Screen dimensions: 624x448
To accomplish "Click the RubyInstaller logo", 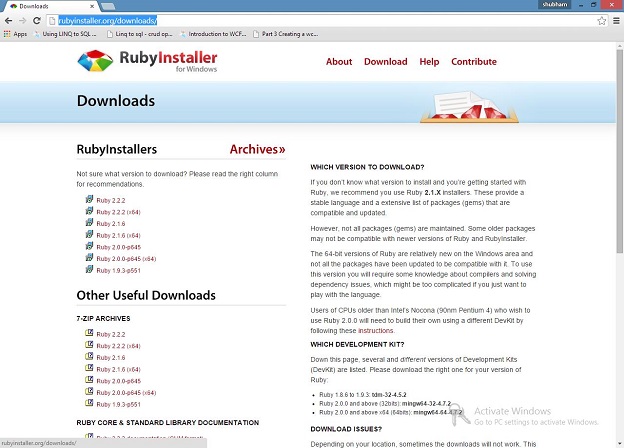I will coord(147,61).
